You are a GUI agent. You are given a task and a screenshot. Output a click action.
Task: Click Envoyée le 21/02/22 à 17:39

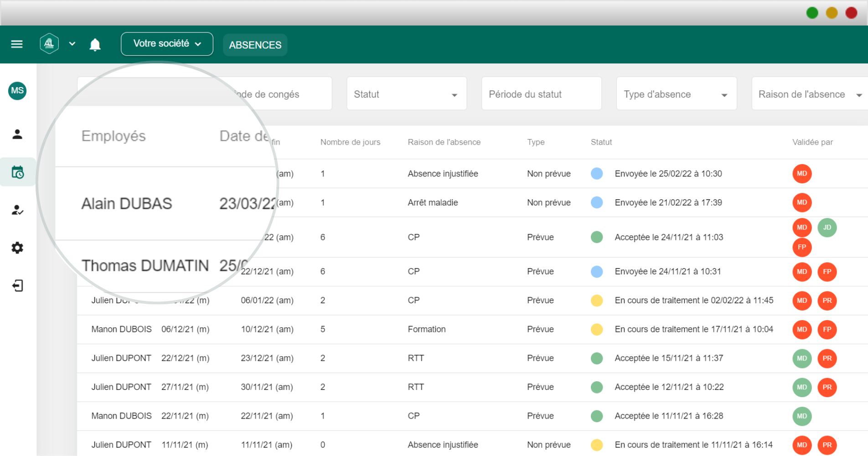[x=668, y=202]
